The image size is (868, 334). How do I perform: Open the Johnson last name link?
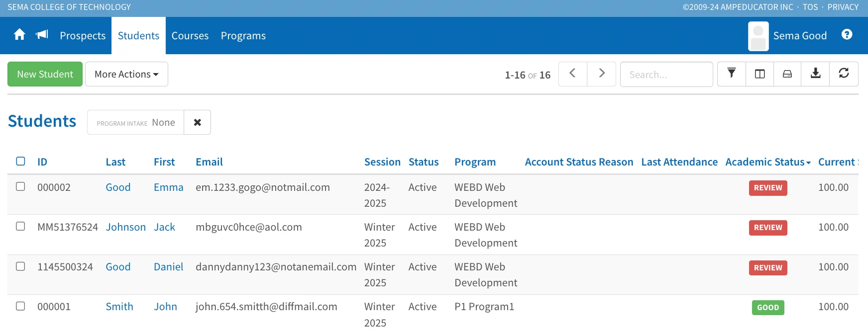pyautogui.click(x=125, y=227)
